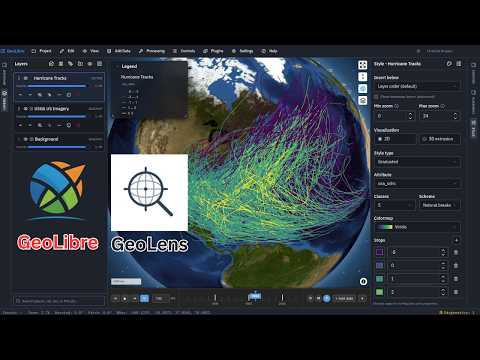Open the Classes dropdown

(x=395, y=205)
